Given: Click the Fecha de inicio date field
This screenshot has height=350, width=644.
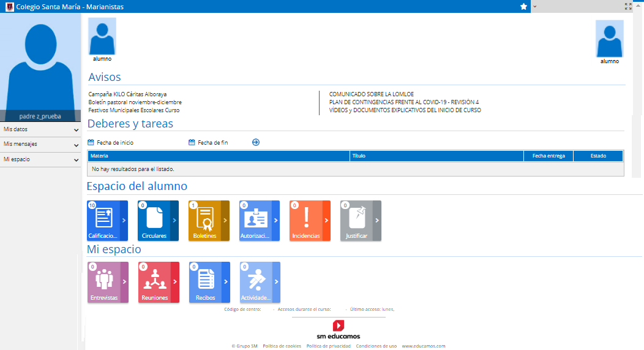Looking at the screenshot, I should pos(114,142).
